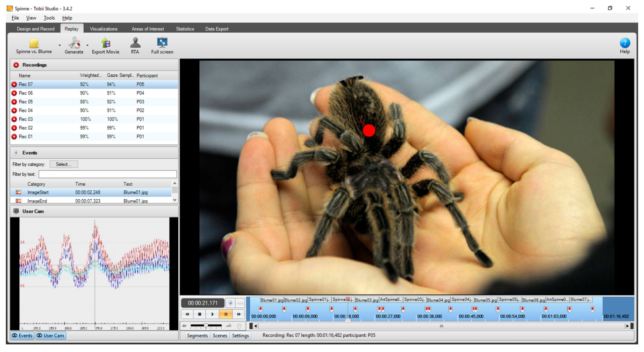Click Blume07 segment label on timeline
The width and height of the screenshot is (644, 352).
pos(581,299)
